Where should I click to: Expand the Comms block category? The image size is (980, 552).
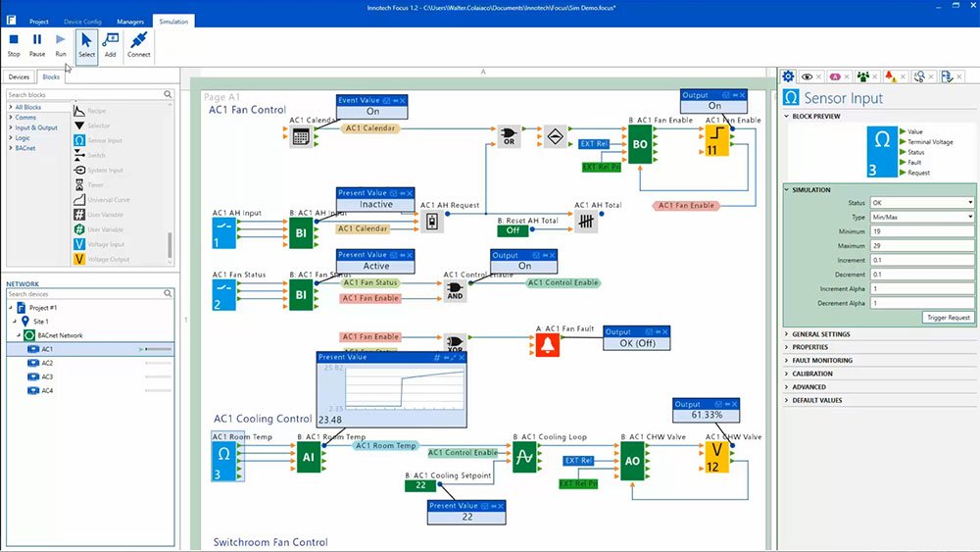[11, 117]
